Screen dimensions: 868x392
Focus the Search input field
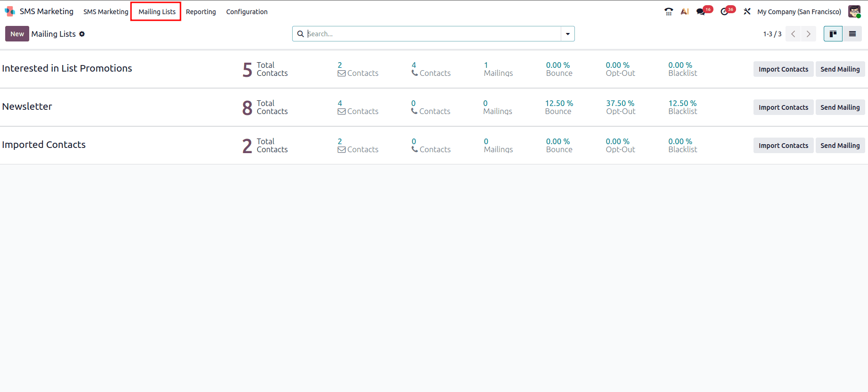(x=433, y=34)
